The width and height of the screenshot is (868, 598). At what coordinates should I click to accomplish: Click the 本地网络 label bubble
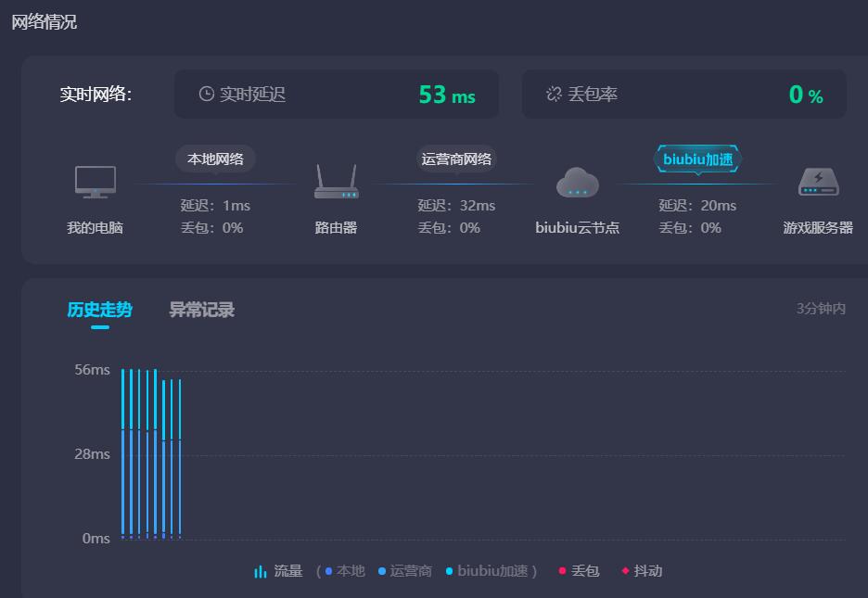tap(215, 159)
